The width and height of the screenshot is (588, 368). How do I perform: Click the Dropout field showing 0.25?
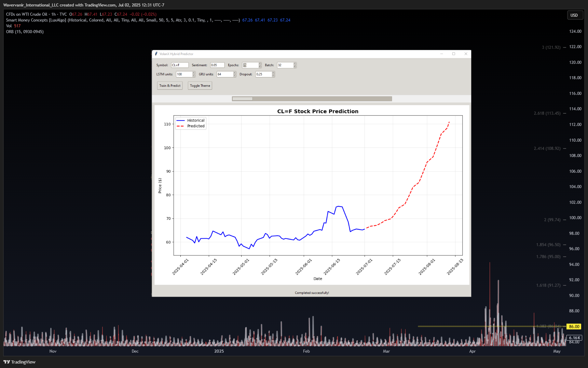(x=263, y=74)
